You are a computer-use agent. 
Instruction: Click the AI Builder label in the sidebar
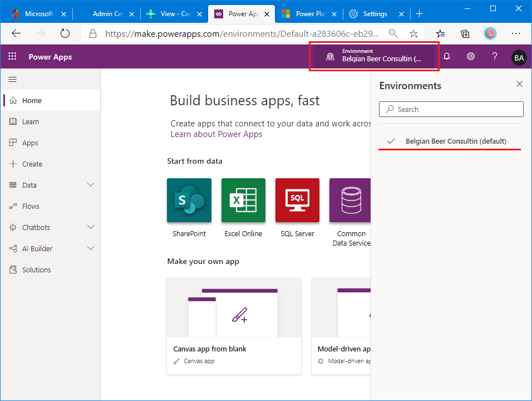point(37,248)
